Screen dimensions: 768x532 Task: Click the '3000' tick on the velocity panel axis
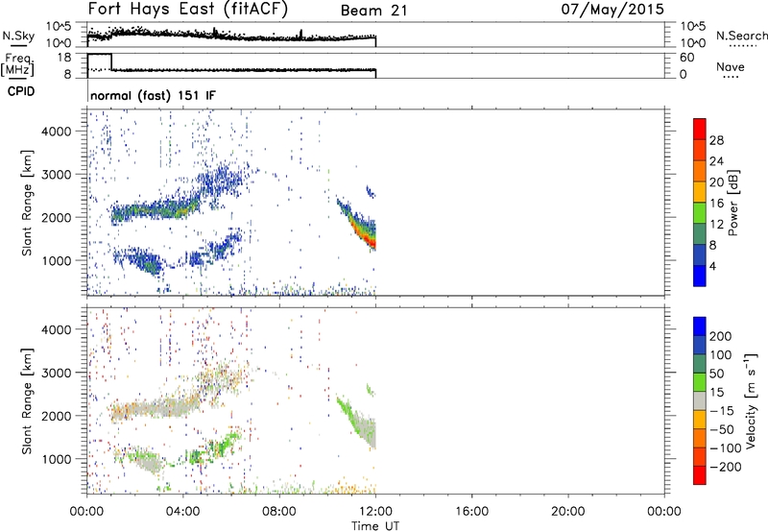point(57,373)
